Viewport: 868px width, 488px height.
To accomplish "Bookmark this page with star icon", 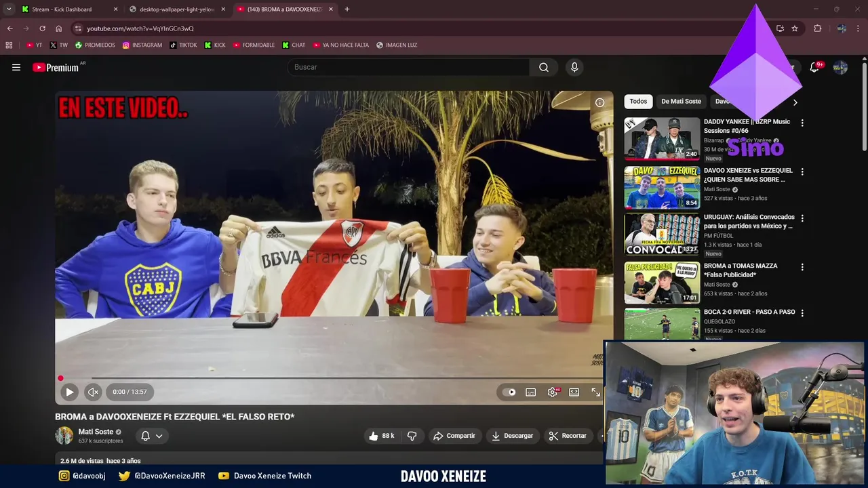I will click(x=795, y=28).
